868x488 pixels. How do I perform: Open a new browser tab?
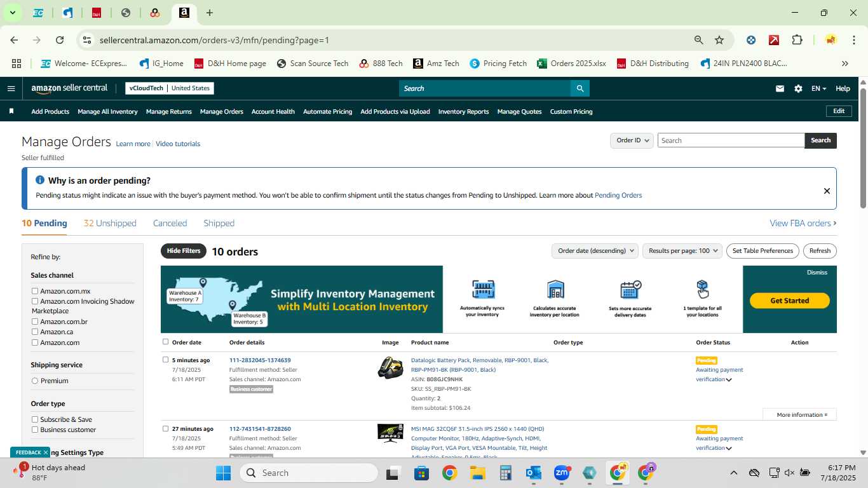(x=210, y=13)
